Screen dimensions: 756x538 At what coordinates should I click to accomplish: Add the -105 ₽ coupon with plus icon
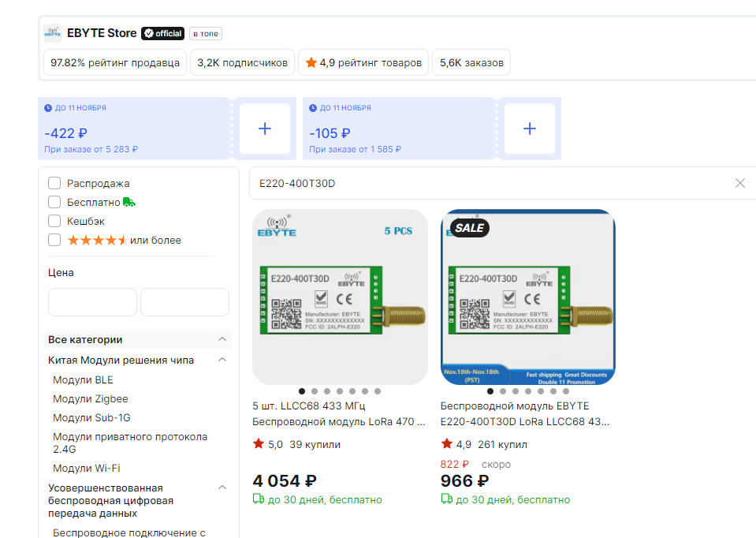530,129
